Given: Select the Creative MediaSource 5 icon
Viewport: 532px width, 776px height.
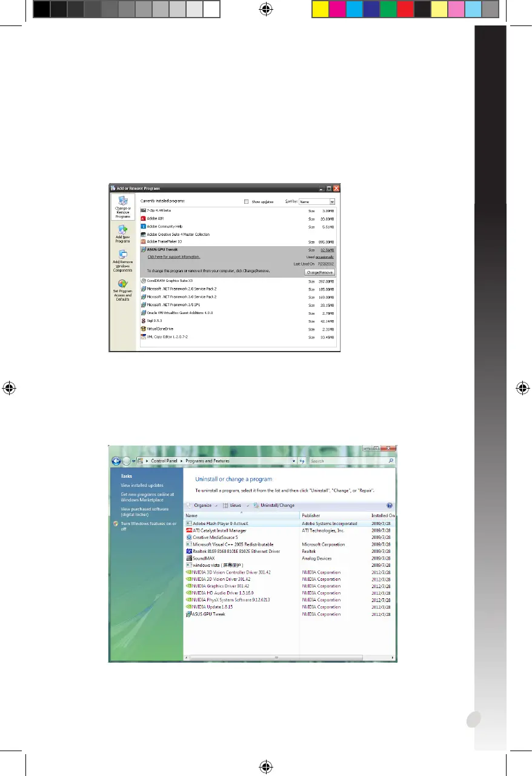Looking at the screenshot, I should pyautogui.click(x=189, y=537).
